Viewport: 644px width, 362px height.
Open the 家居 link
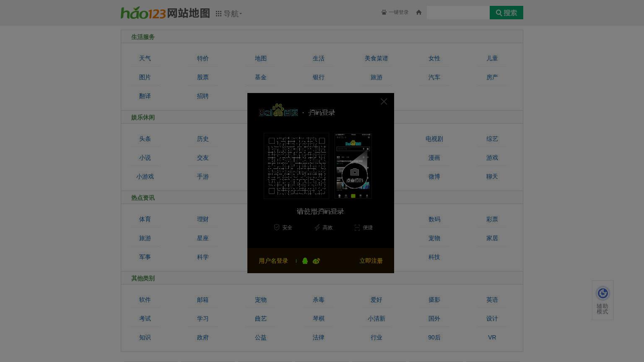492,238
